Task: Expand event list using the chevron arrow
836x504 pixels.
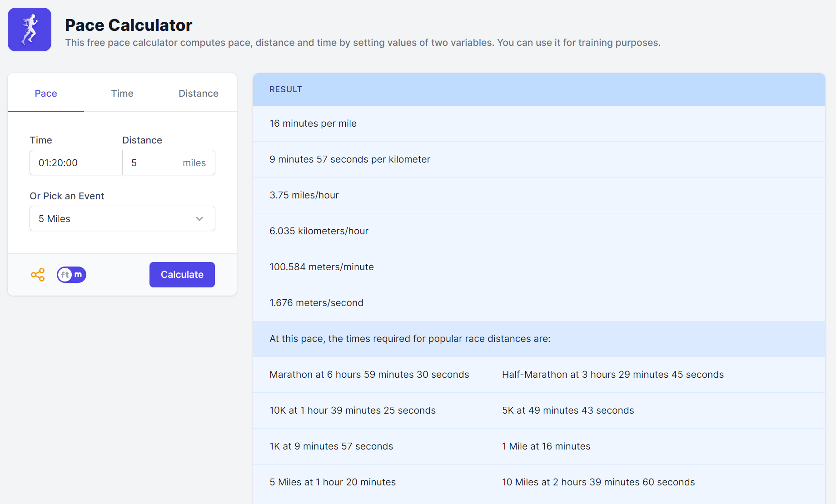Action: tap(199, 219)
